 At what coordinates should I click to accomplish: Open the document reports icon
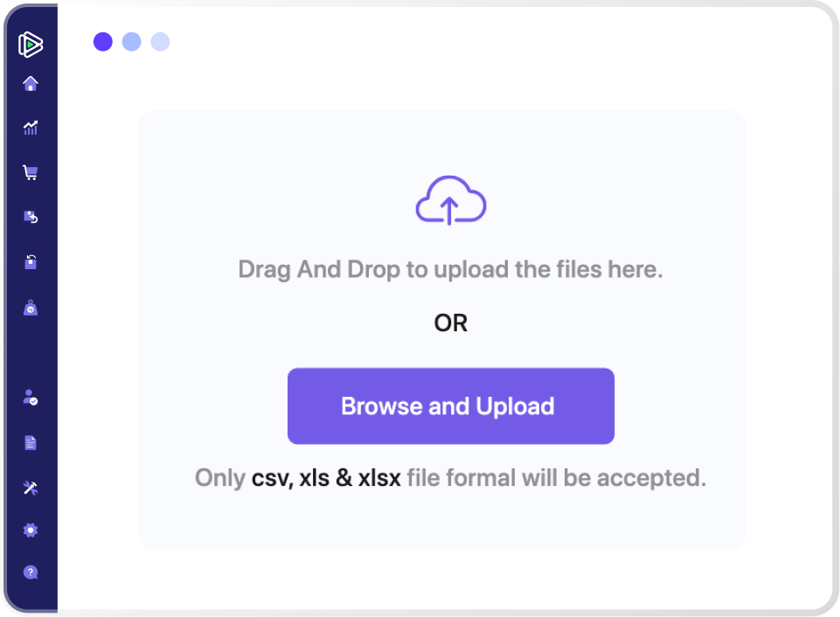point(31,442)
